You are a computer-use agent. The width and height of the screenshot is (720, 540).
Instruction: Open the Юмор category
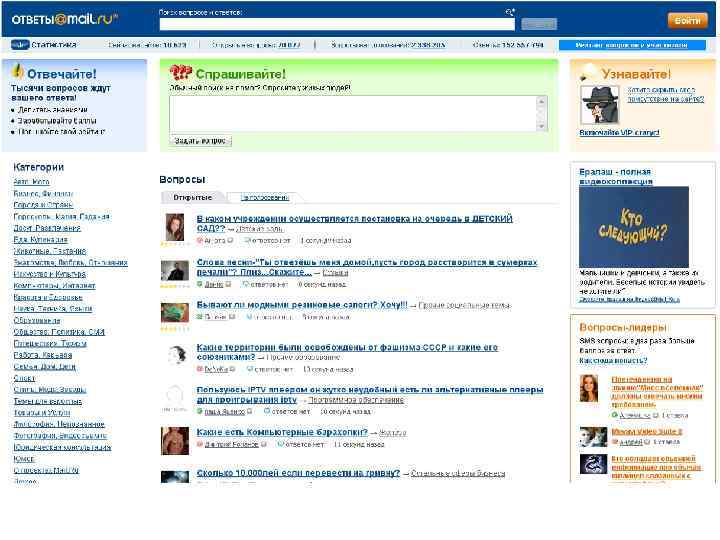pos(23,459)
